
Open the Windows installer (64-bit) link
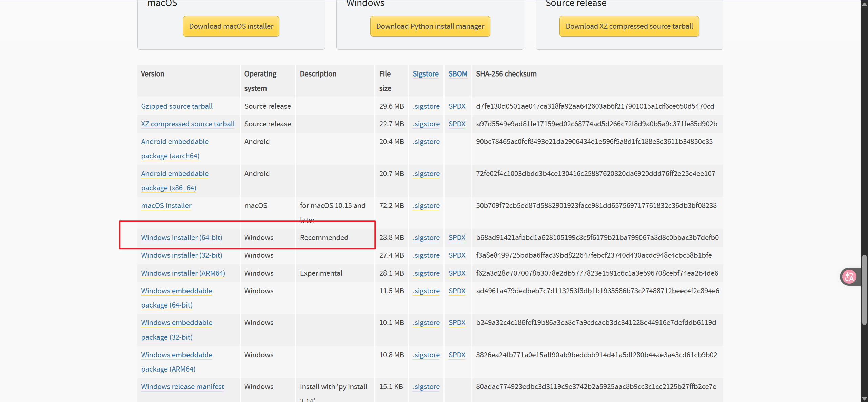coord(182,238)
